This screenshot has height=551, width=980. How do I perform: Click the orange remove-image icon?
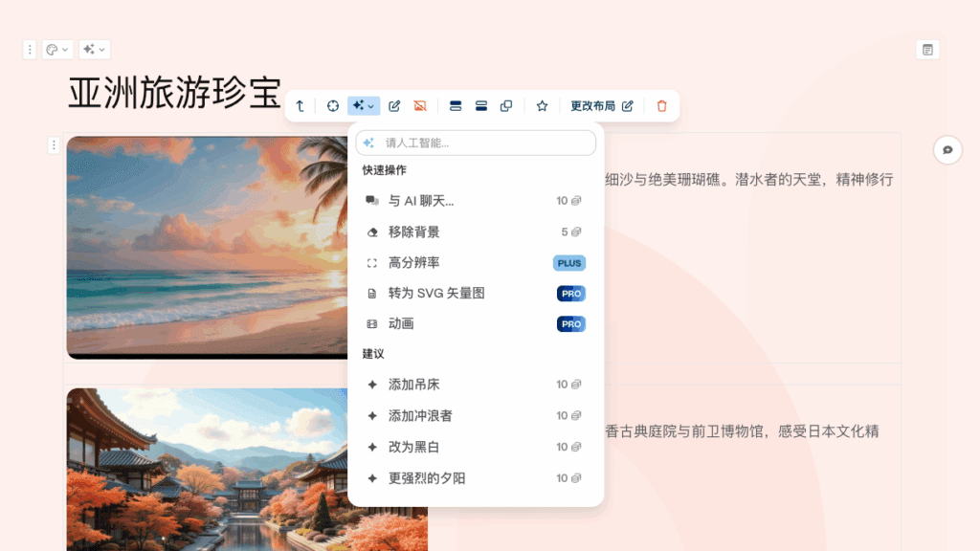point(420,106)
